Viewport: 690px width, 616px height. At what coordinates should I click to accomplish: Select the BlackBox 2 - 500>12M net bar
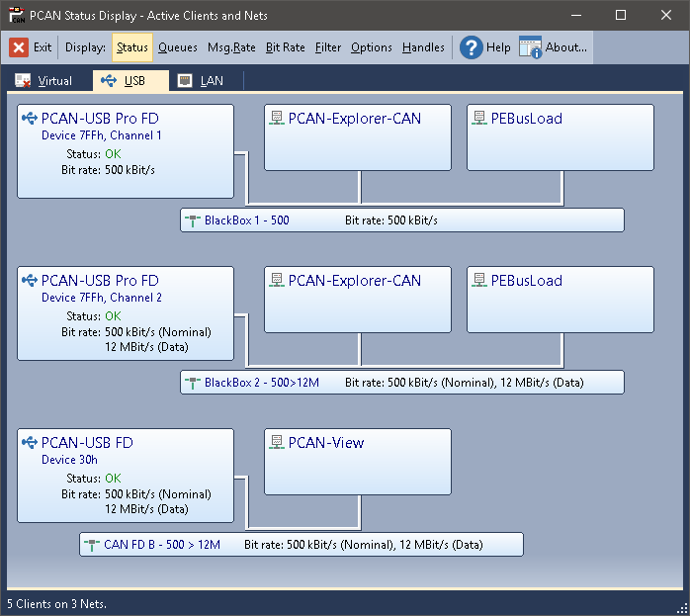pos(401,383)
